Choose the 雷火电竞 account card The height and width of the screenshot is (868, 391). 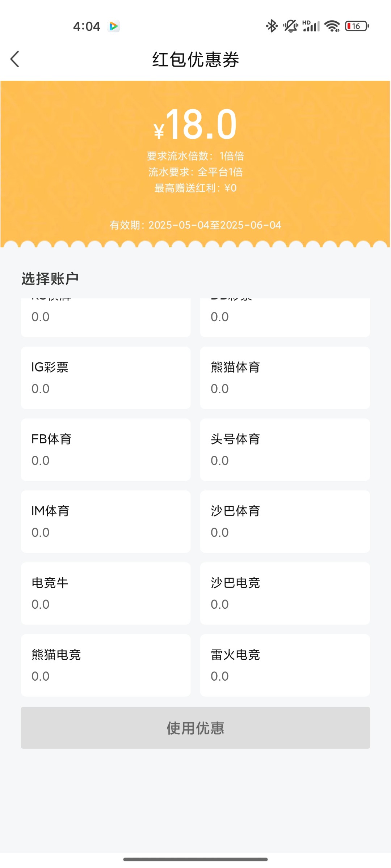pos(285,665)
